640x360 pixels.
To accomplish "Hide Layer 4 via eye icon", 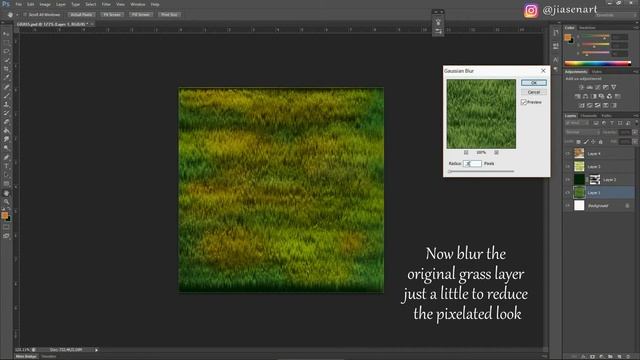I will [568, 153].
